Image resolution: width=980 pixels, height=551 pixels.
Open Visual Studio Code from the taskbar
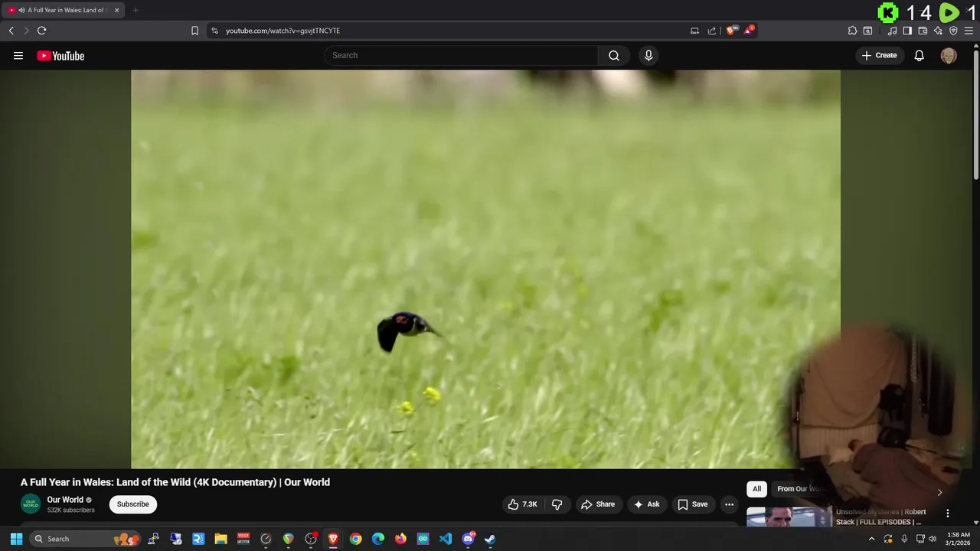coord(446,539)
